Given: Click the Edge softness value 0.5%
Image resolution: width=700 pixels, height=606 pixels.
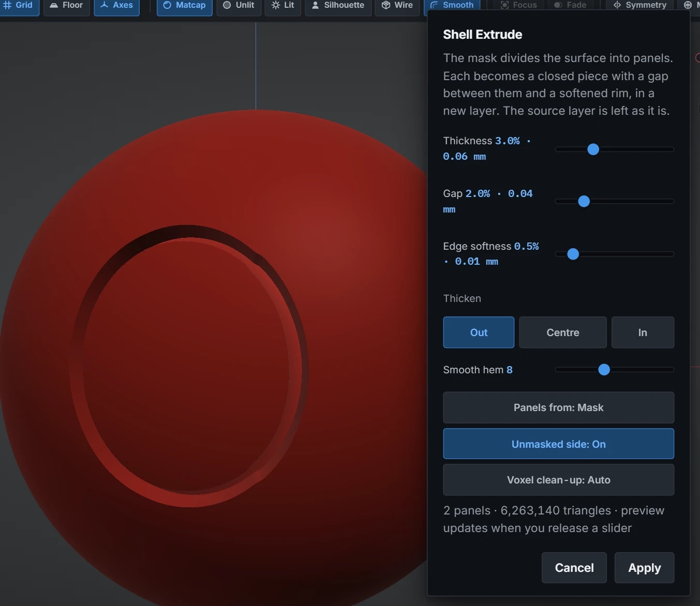Looking at the screenshot, I should click(526, 246).
